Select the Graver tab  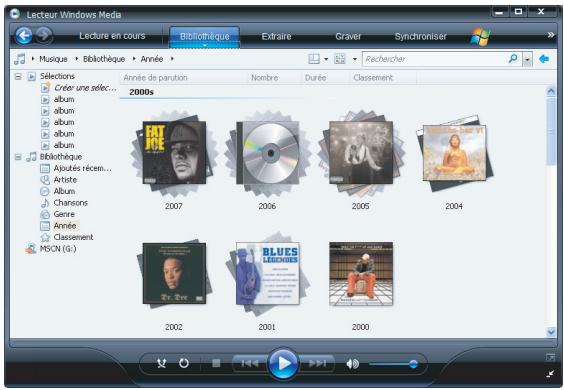click(x=348, y=36)
